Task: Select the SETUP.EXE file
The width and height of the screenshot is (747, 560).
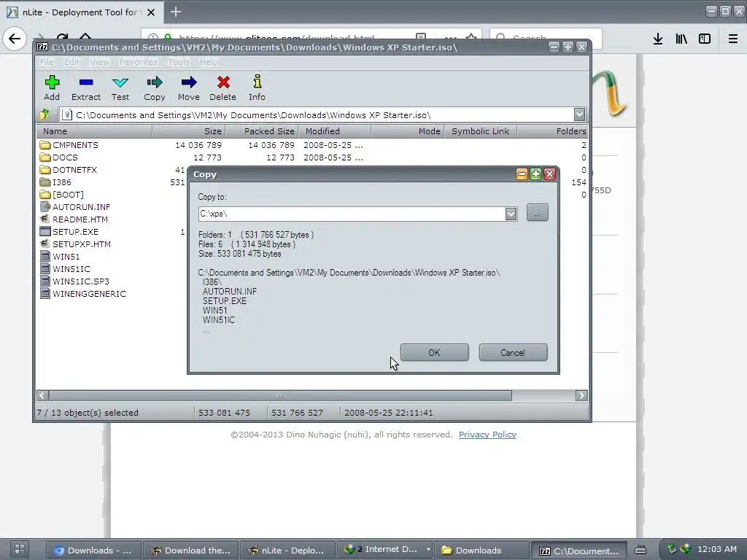Action: point(69,231)
